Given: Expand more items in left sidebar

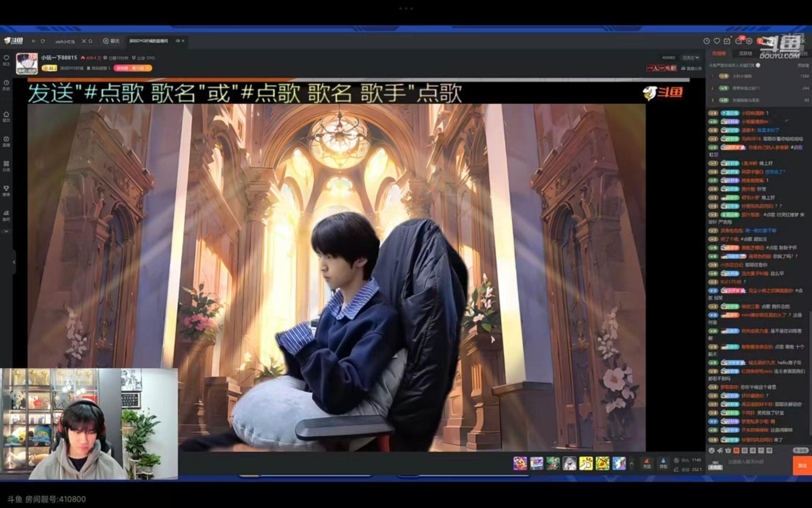Looking at the screenshot, I should click(6, 231).
